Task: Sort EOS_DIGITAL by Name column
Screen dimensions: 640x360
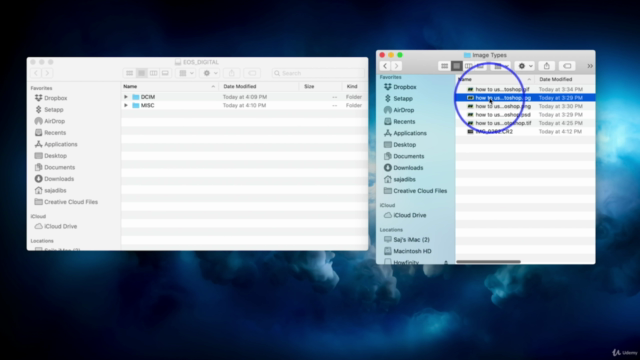Action: coord(170,87)
